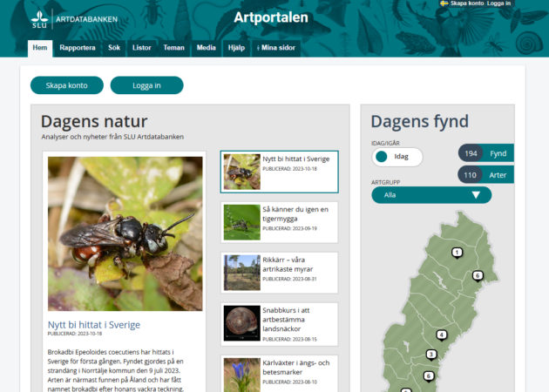The height and width of the screenshot is (392, 549).
Task: Click the pine bog landscape thumbnail
Action: (242, 273)
